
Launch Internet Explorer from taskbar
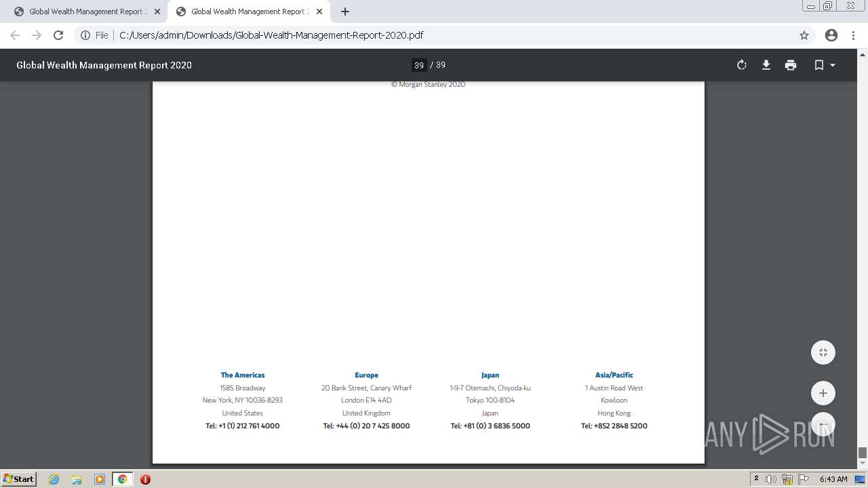click(x=54, y=479)
